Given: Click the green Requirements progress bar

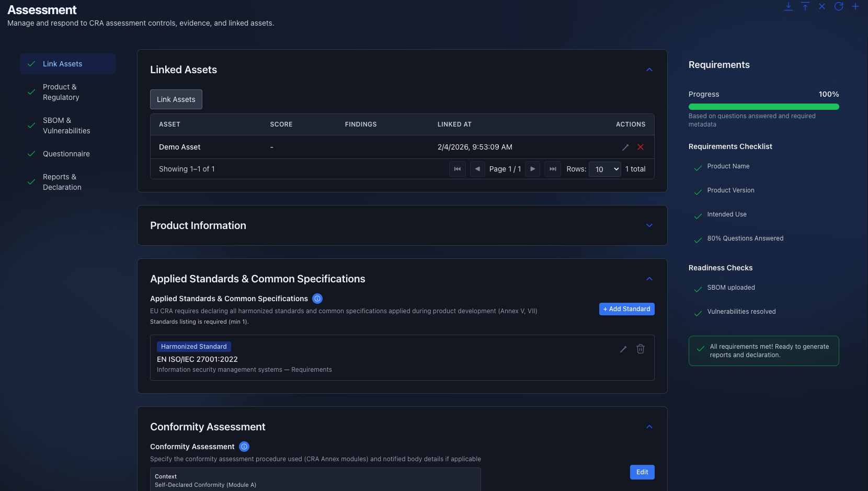Looking at the screenshot, I should [763, 106].
